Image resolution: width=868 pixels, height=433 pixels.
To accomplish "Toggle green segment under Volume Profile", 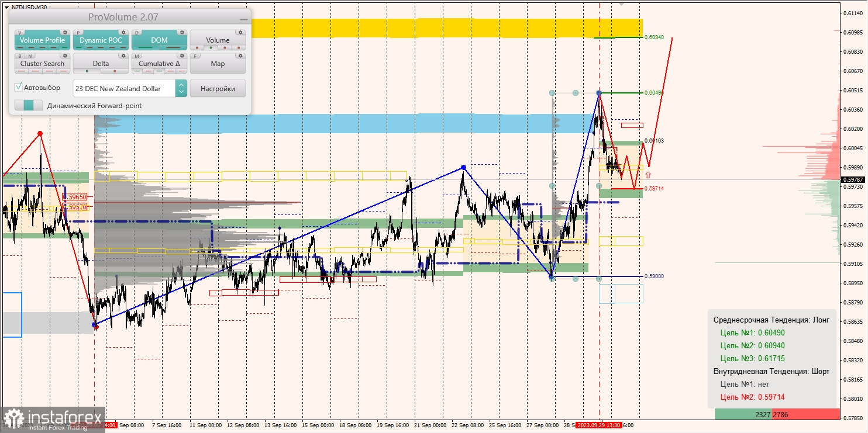I will (64, 48).
